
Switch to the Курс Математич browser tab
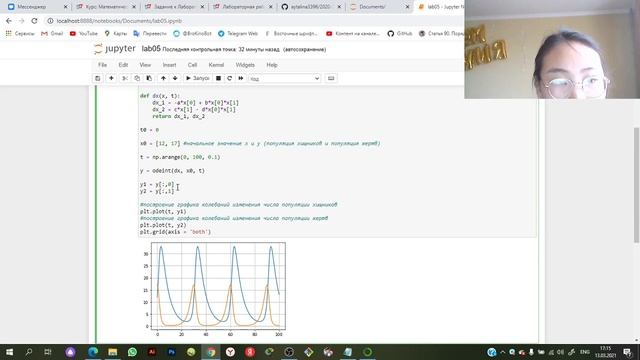click(107, 7)
